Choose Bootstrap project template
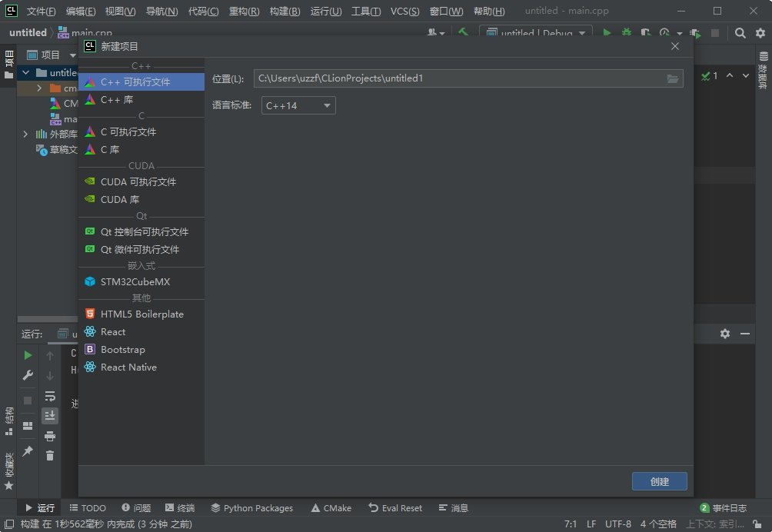Image resolution: width=772 pixels, height=532 pixels. point(141,350)
